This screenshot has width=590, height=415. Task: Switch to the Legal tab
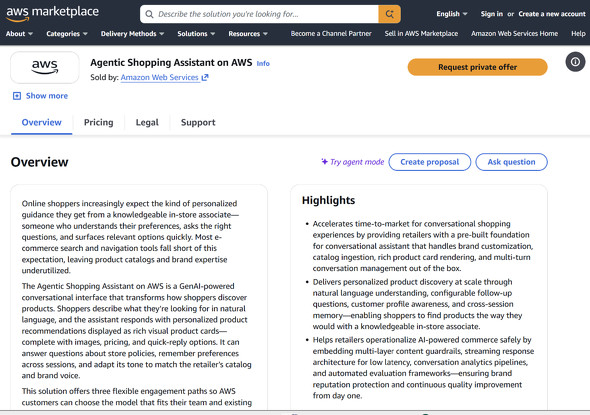[x=147, y=123]
